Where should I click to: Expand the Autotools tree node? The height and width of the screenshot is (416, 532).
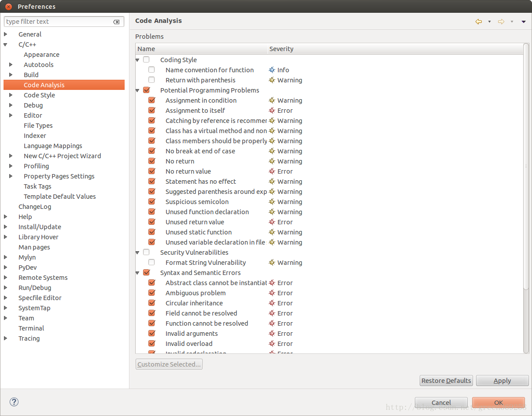(x=11, y=65)
